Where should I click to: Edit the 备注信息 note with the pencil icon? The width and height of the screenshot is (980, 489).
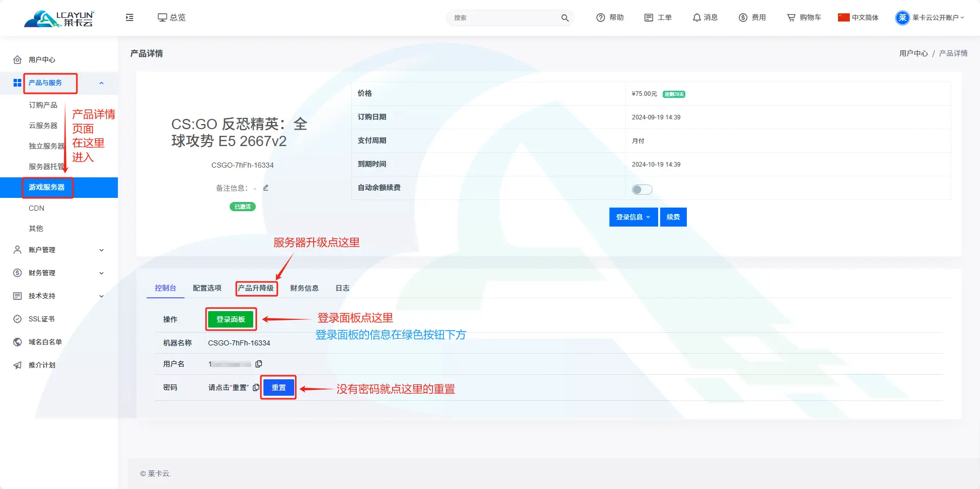point(266,188)
